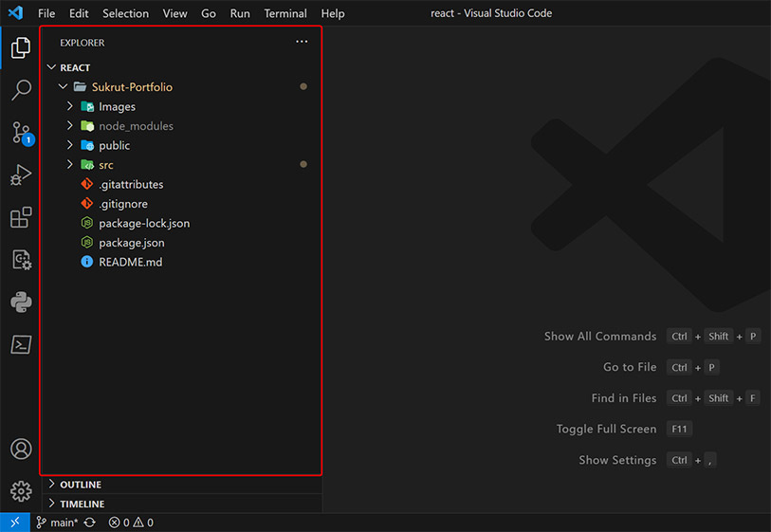Click Show Settings hint text

click(x=617, y=460)
